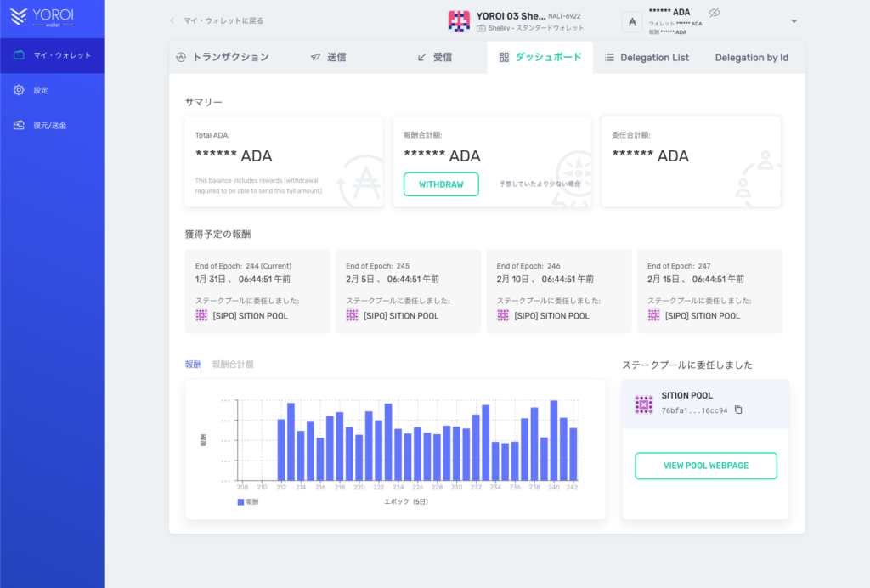
Task: Open the My Wallet sidebar icon
Action: 19,55
